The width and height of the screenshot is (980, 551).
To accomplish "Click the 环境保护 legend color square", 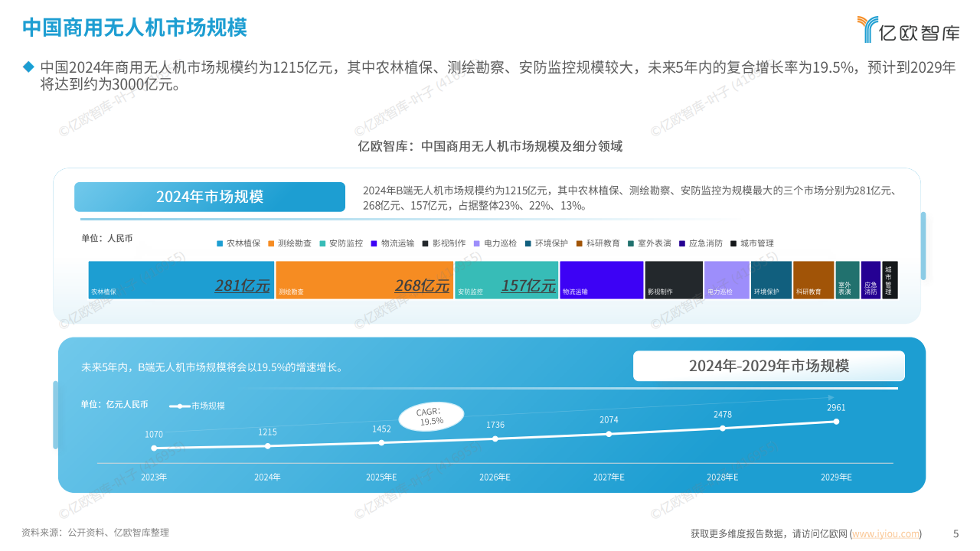I will [528, 243].
